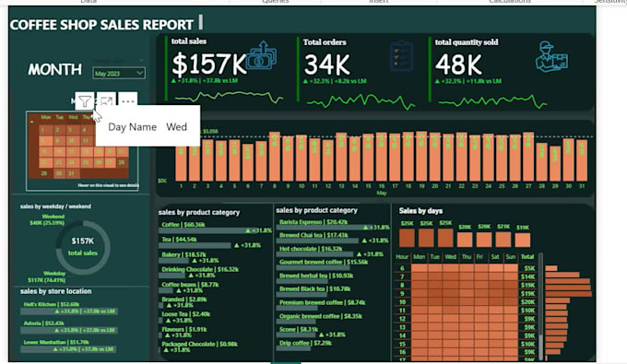Click the money icon on the total sales card
This screenshot has height=364, width=627.
coord(261,55)
